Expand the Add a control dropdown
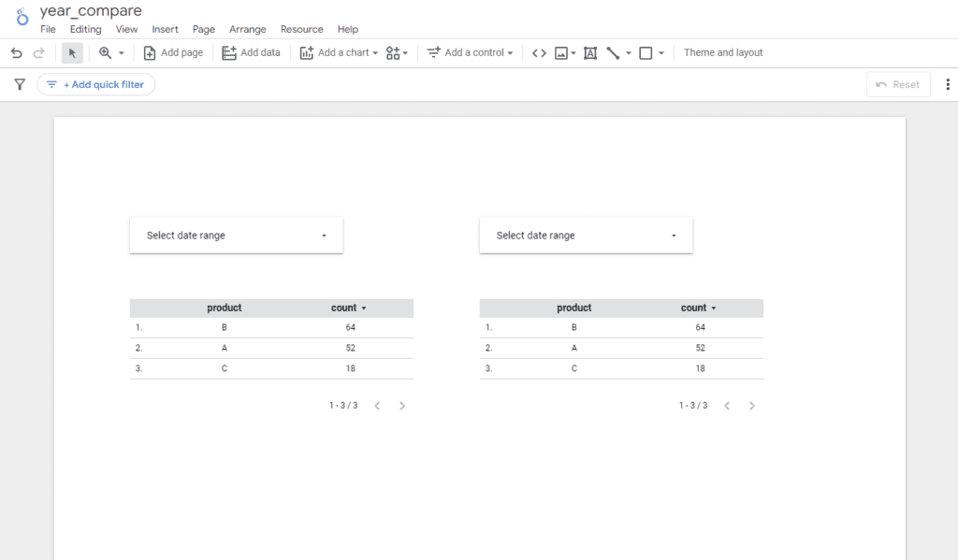958x560 pixels. pos(471,53)
